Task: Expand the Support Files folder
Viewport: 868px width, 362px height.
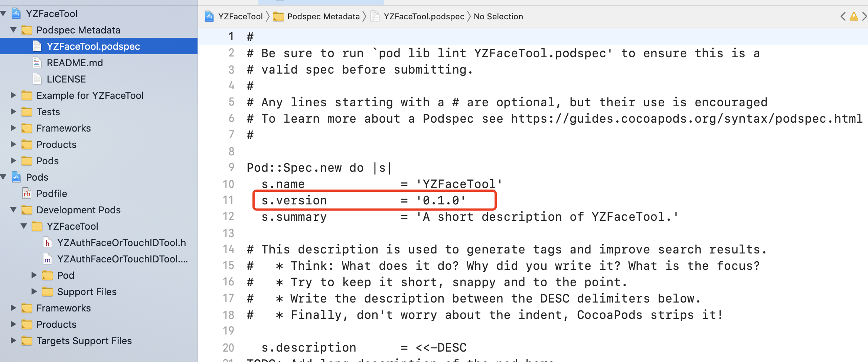Action: pos(34,291)
